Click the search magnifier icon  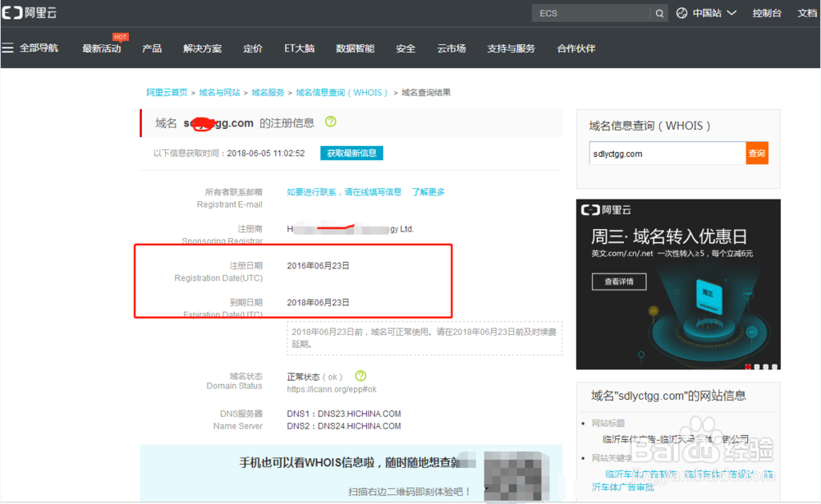(x=659, y=13)
